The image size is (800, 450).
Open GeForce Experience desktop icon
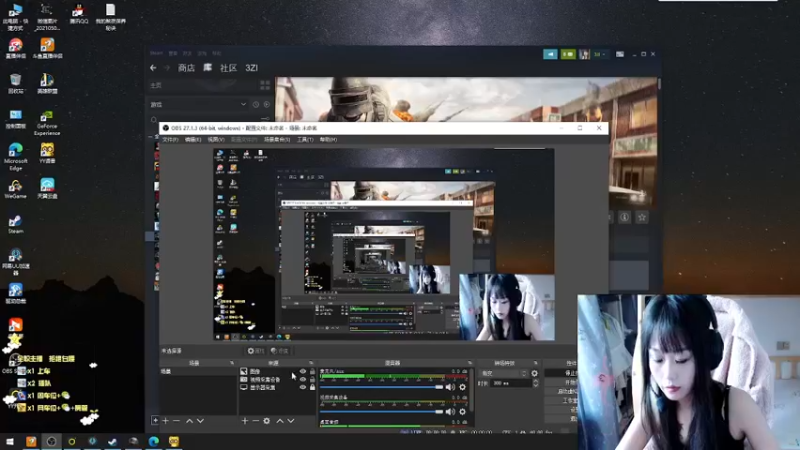click(47, 123)
